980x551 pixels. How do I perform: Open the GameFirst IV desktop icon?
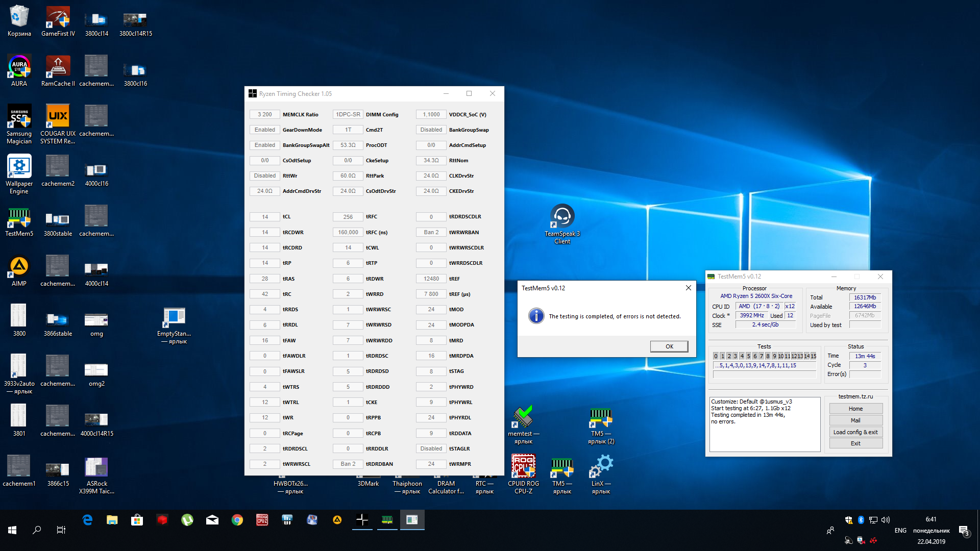[x=58, y=17]
